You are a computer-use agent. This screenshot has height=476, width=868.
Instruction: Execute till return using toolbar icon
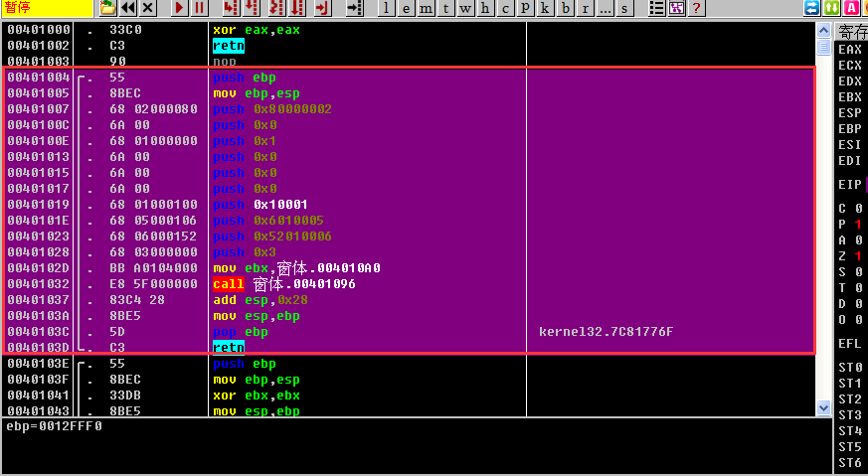(320, 8)
